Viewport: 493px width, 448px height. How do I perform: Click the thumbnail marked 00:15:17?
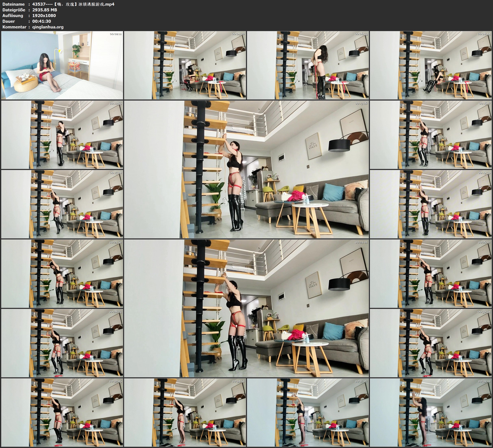(431, 135)
